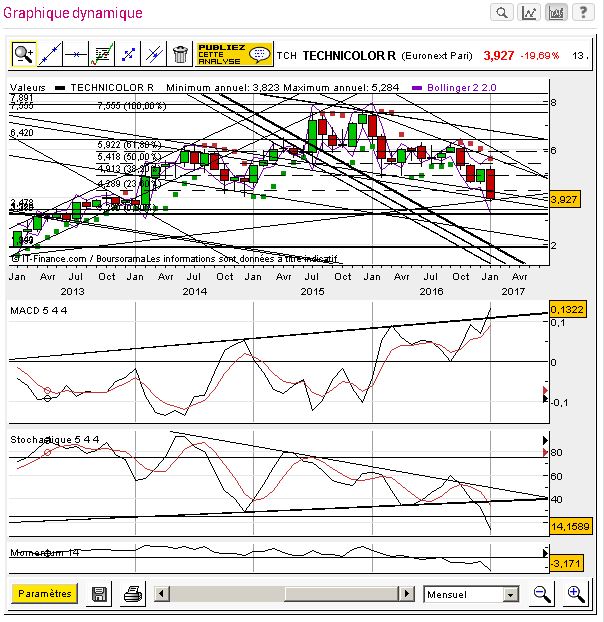Click the 3,927 price label on chart axis
The height and width of the screenshot is (622, 604).
pos(565,199)
